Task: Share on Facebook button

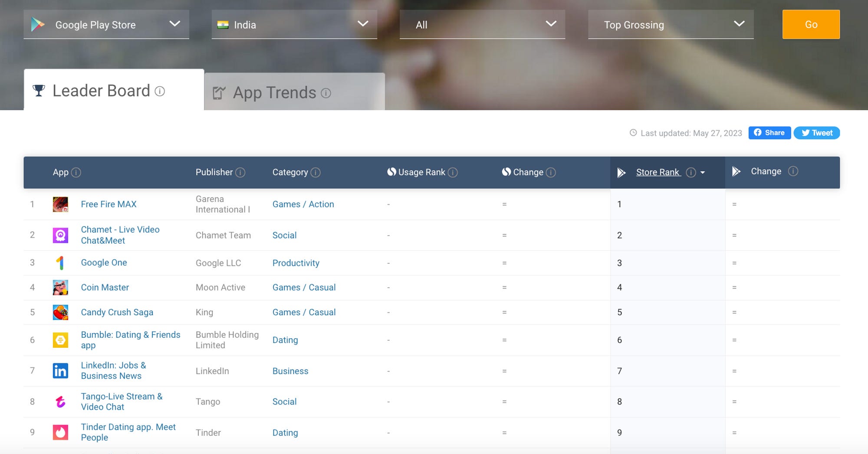Action: point(769,133)
